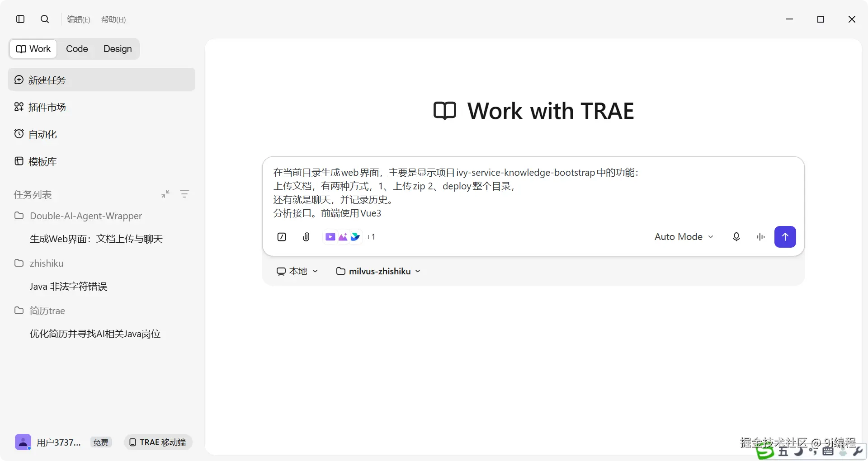Toggle the sidebar panel icon
Screen dimensions: 868x461
pyautogui.click(x=20, y=19)
